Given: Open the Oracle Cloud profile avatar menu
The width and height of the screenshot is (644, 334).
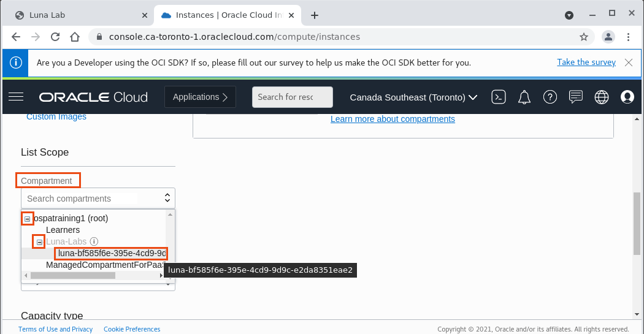Looking at the screenshot, I should pyautogui.click(x=627, y=97).
